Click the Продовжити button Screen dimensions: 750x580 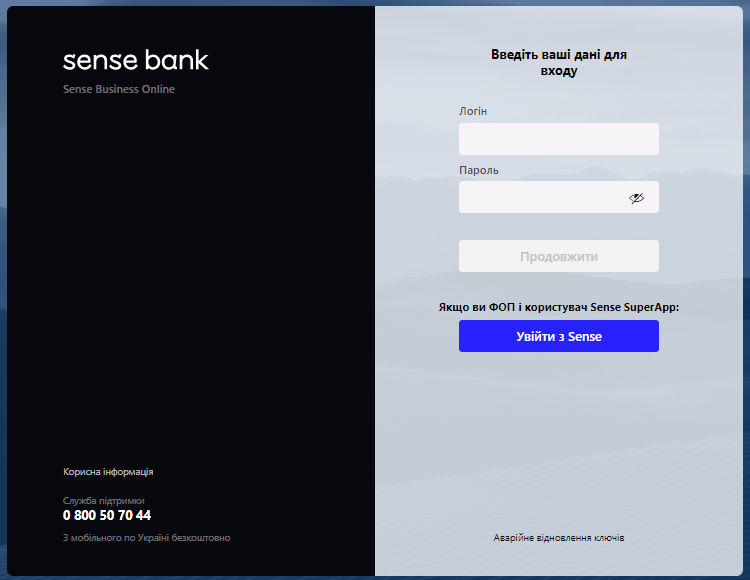[x=559, y=256]
